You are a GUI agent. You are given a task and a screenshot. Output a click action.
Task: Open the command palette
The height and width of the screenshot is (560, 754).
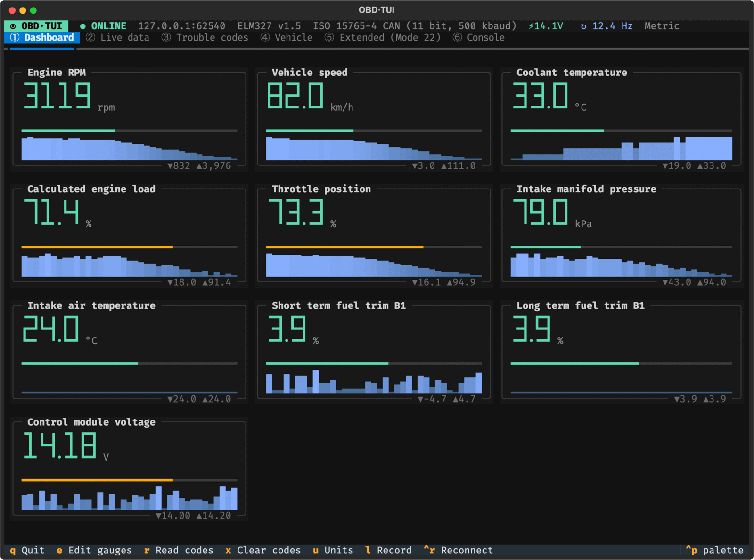[715, 550]
